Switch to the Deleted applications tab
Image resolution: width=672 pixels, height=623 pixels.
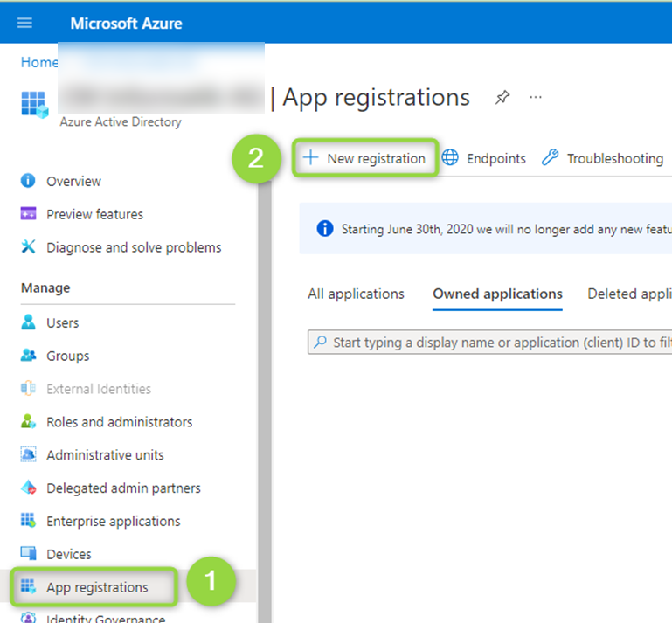coord(629,294)
